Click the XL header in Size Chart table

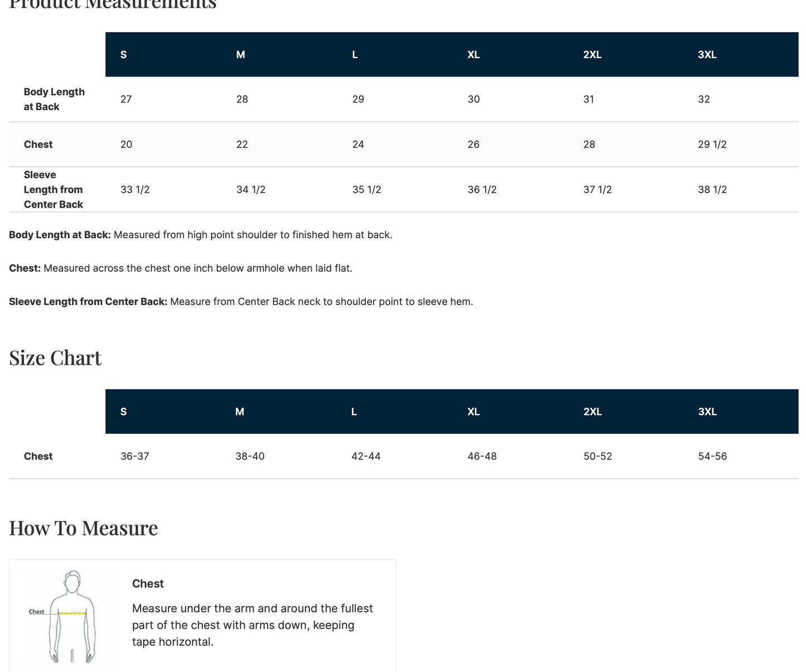point(474,412)
